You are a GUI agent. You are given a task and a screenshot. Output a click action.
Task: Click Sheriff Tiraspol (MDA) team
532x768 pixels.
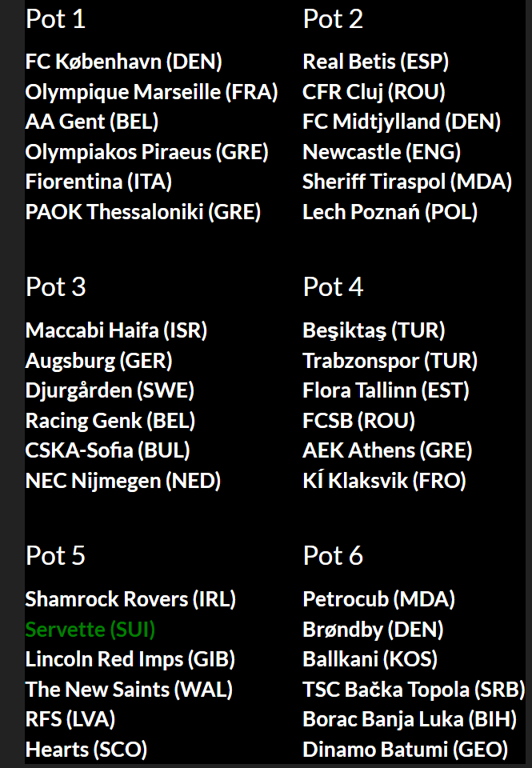pyautogui.click(x=407, y=182)
